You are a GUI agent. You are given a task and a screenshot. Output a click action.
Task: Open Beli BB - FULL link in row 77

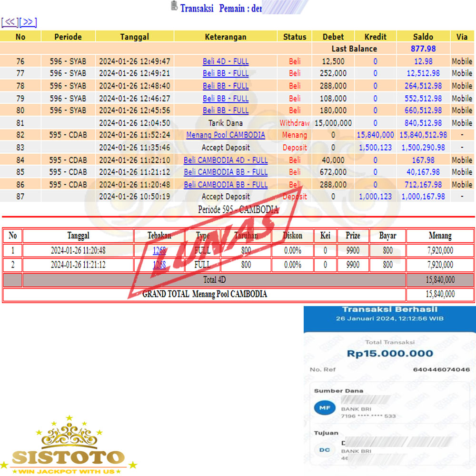pos(226,73)
